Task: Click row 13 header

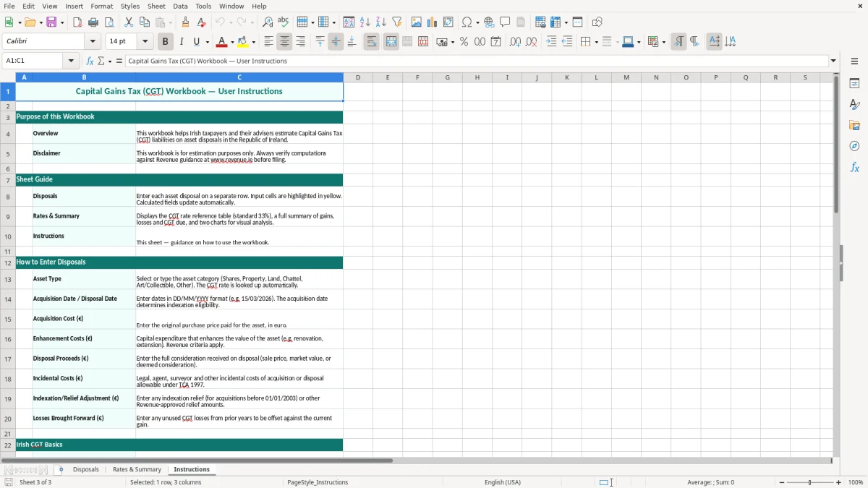Action: pyautogui.click(x=8, y=279)
